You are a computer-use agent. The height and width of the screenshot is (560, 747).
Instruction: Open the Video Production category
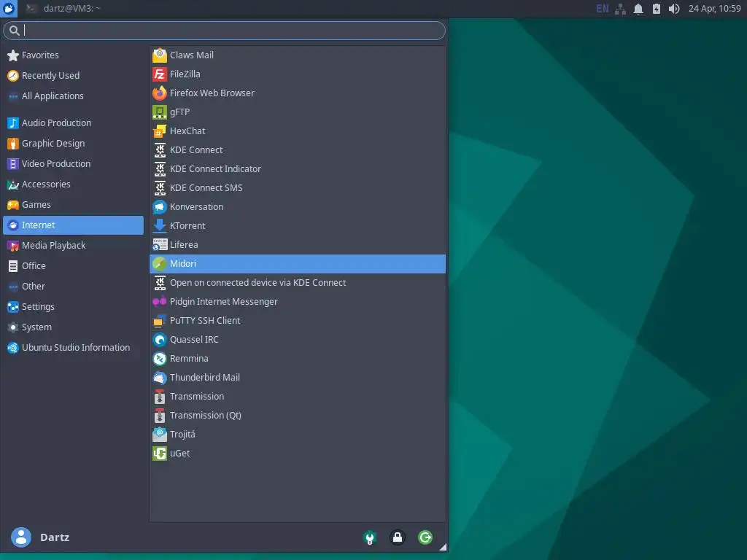[74, 164]
